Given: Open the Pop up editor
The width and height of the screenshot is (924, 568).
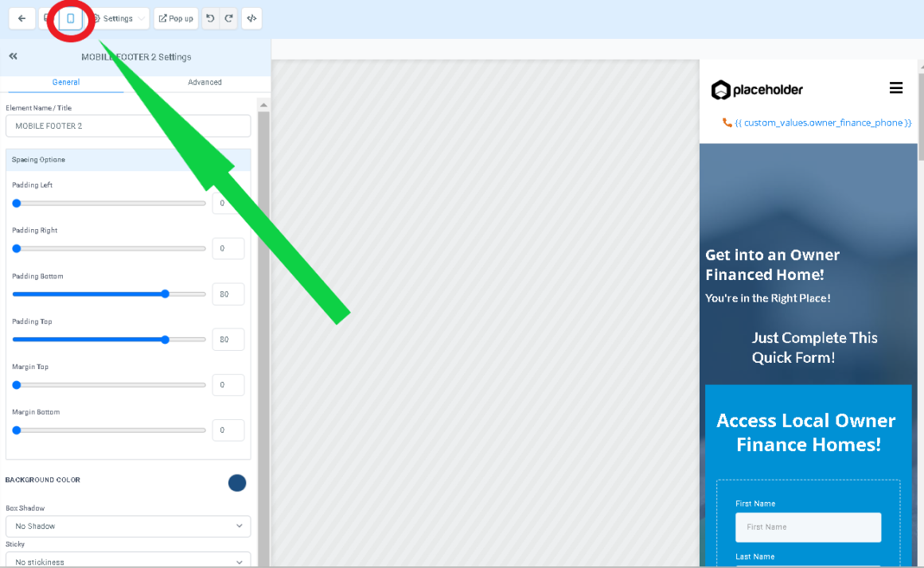Looking at the screenshot, I should 176,18.
